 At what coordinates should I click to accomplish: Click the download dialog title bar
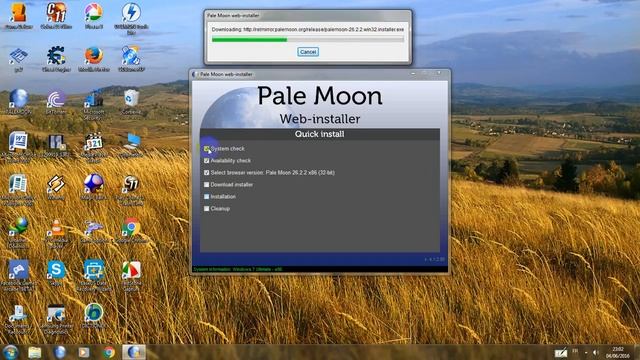click(x=308, y=16)
